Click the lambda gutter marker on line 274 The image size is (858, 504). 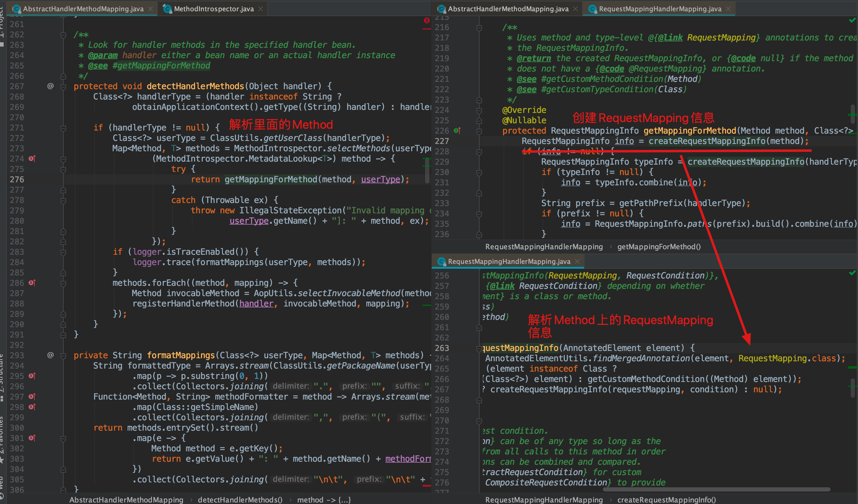[32, 159]
